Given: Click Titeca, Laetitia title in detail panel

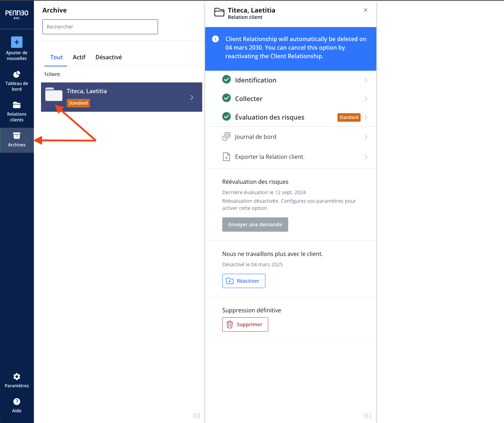Looking at the screenshot, I should tap(251, 10).
